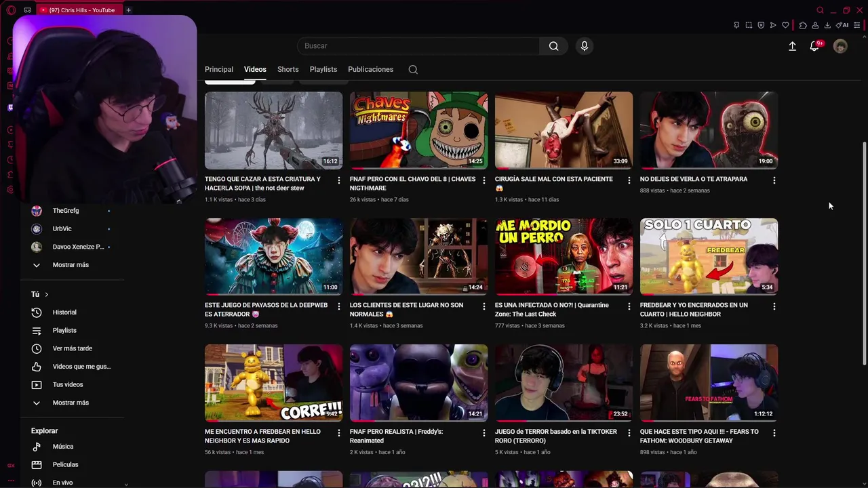
Task: Open options menu for CHAVES NIGHTMARE video
Action: point(484,180)
